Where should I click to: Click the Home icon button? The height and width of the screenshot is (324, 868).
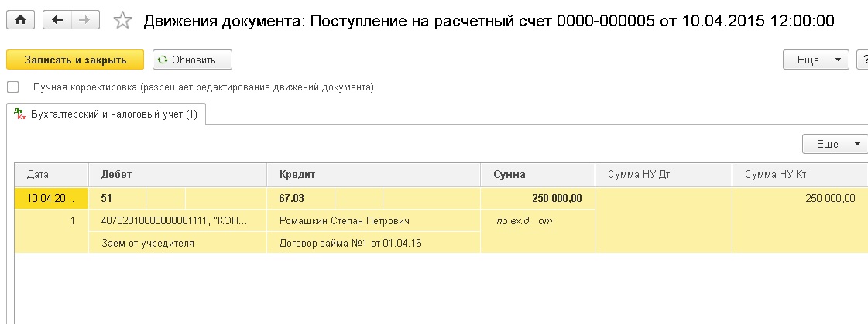click(20, 21)
